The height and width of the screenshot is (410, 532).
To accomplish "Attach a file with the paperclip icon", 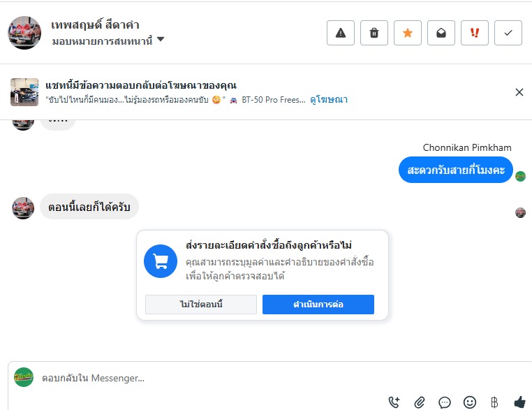I will (420, 402).
